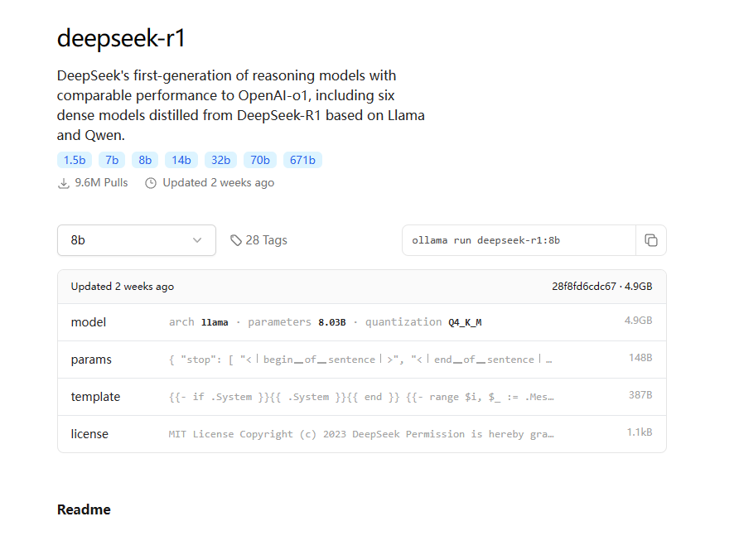The width and height of the screenshot is (739, 560).
Task: Open the 8b model size dropdown
Action: [x=137, y=240]
